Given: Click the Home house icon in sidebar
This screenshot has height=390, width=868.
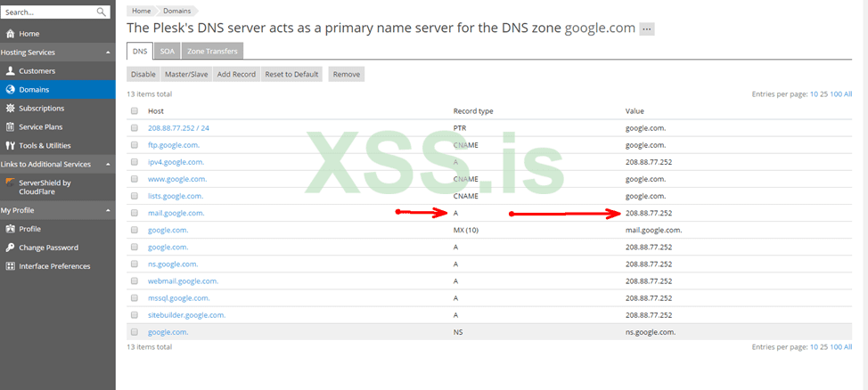Looking at the screenshot, I should [10, 34].
